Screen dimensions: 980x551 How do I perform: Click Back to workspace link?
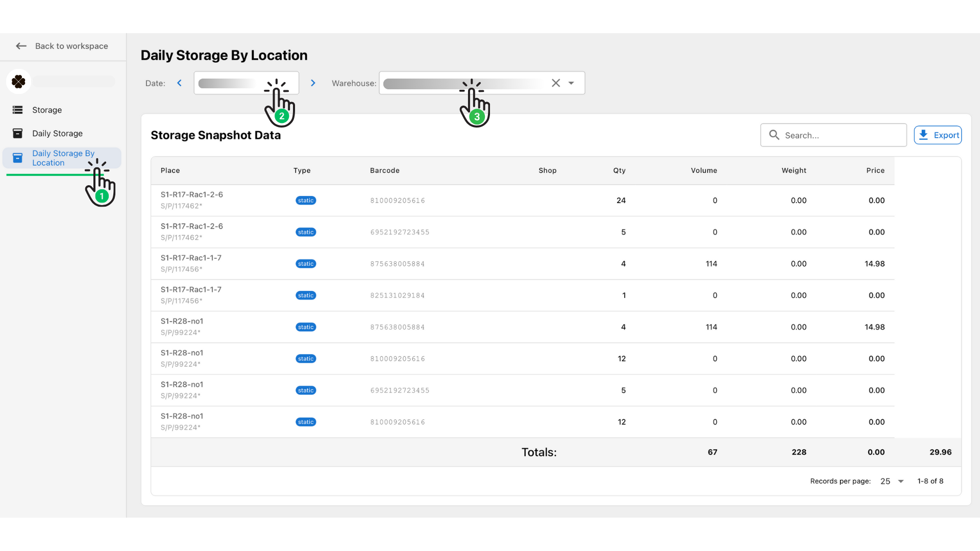pos(71,46)
